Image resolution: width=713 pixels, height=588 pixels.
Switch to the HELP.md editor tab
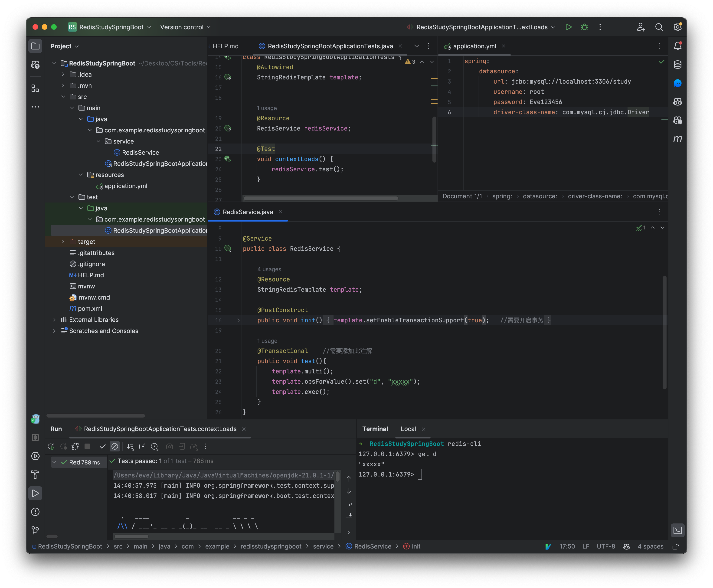(x=226, y=46)
